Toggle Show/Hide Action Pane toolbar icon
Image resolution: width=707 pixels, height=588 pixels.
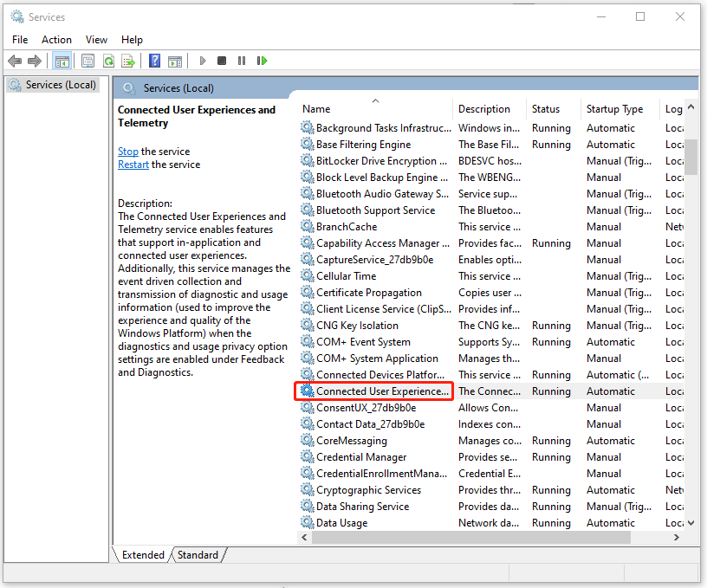coord(175,61)
